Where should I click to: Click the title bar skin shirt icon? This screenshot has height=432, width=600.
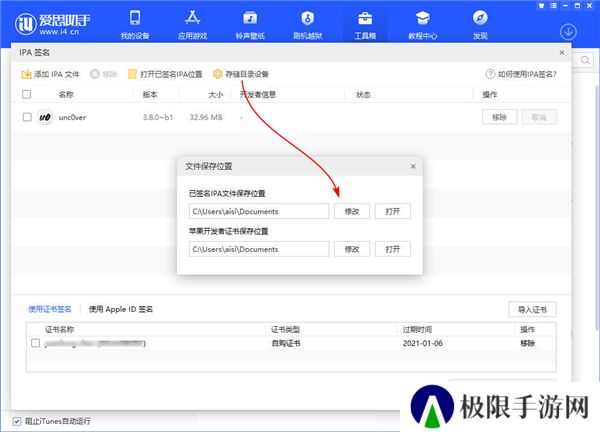(x=541, y=6)
